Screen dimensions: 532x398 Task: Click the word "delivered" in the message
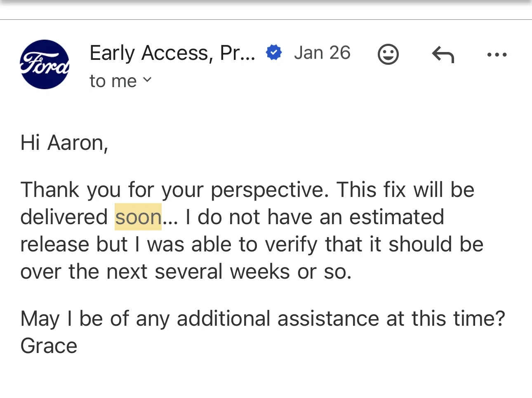[x=64, y=217]
